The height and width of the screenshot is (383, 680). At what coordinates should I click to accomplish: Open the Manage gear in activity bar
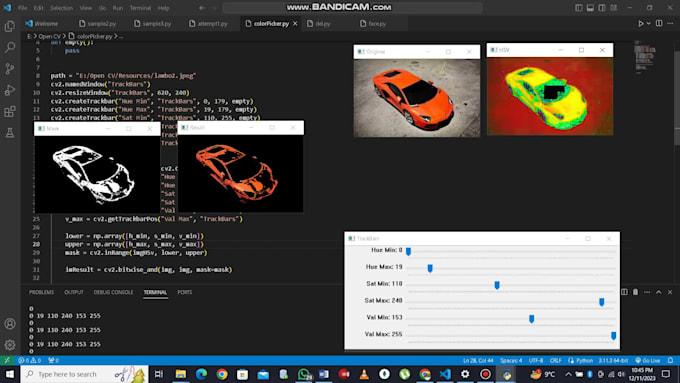coord(10,345)
